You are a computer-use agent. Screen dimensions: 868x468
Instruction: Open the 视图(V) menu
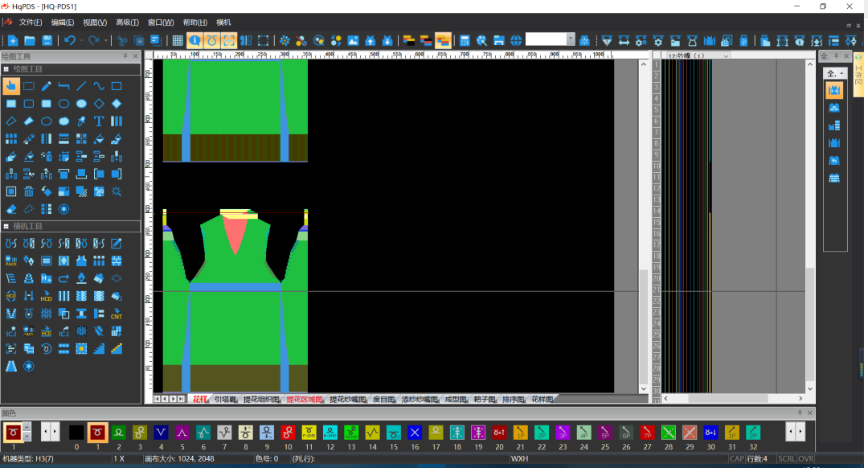pyautogui.click(x=95, y=23)
